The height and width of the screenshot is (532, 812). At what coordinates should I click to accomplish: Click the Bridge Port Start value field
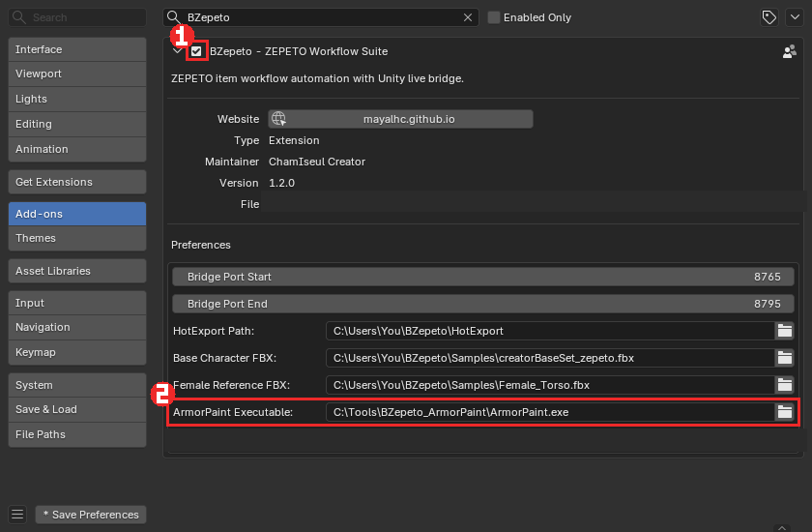click(482, 277)
